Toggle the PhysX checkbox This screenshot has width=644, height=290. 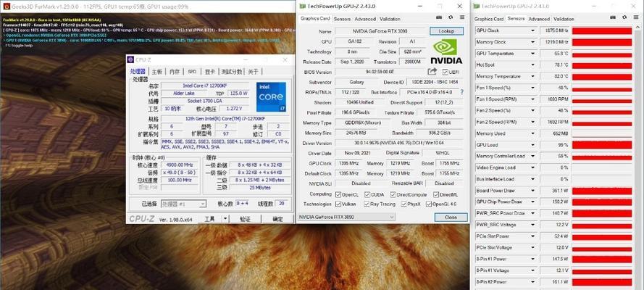(x=403, y=204)
